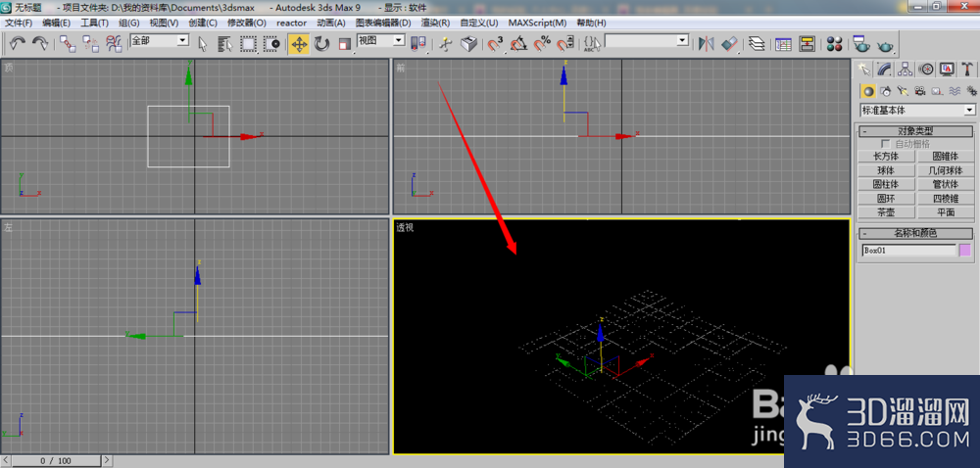Open the Schematic View icon
Viewport: 980px width, 468px height.
[x=807, y=44]
